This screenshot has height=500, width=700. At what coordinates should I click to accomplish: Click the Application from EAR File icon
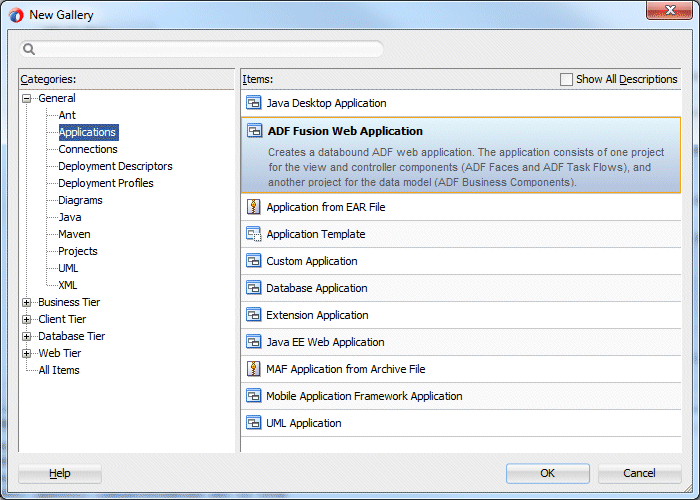point(254,207)
